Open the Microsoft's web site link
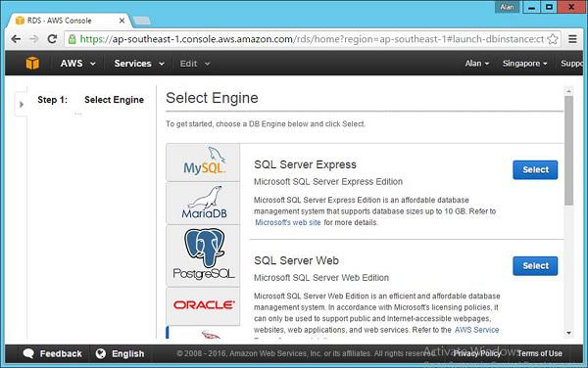This screenshot has width=588, height=368. 287,222
